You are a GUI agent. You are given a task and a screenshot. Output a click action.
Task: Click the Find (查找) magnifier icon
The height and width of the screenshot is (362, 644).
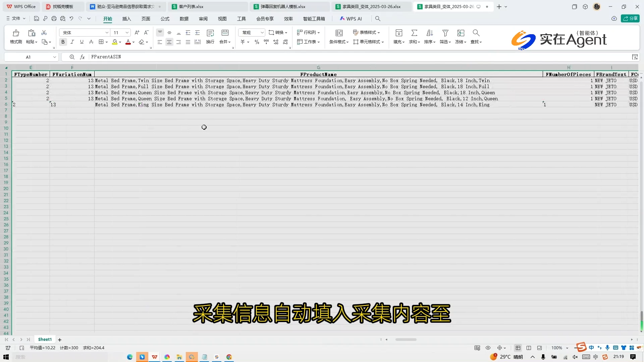coord(476,33)
